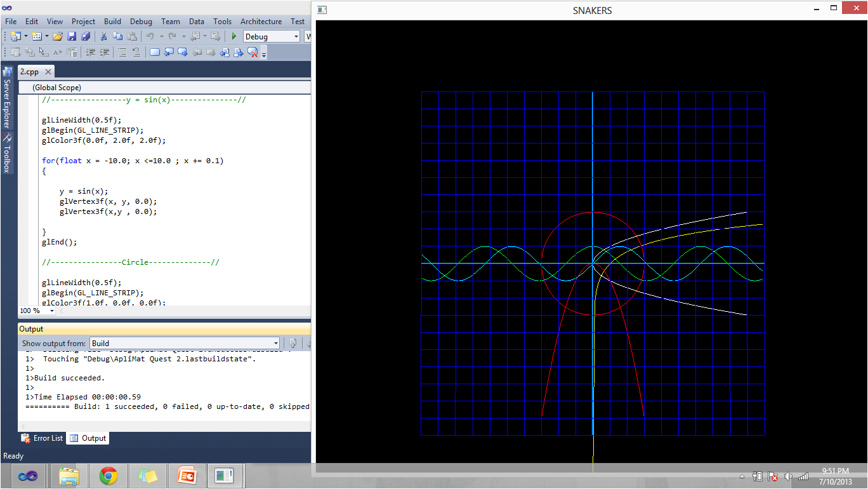Open the Edit menu
The width and height of the screenshot is (868, 489).
click(x=32, y=21)
